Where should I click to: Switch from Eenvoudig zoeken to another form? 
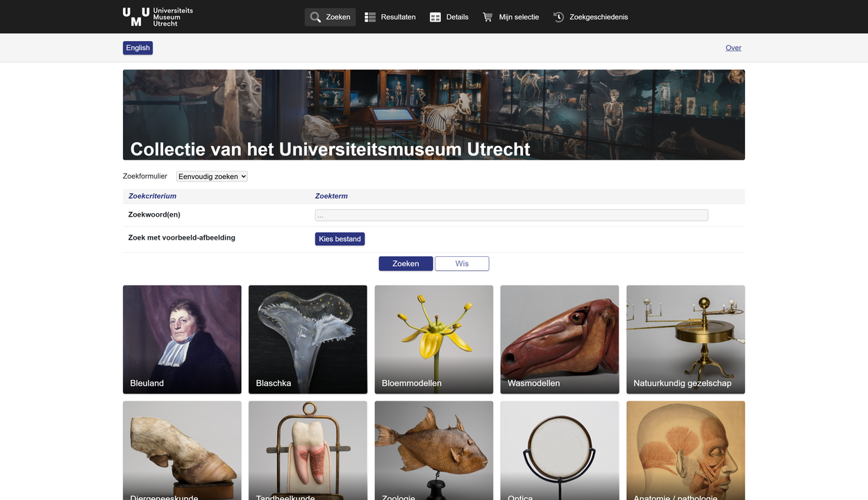(x=211, y=176)
